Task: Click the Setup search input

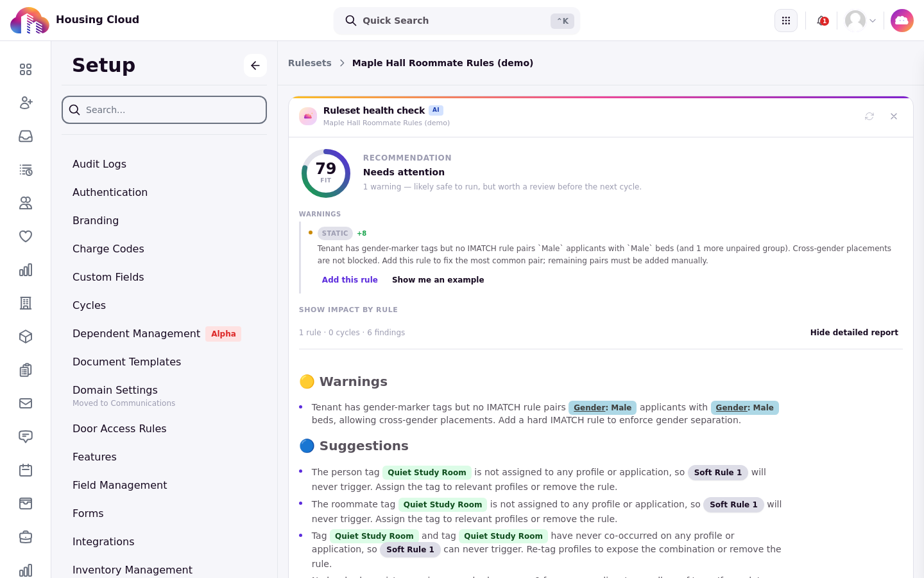Action: [164, 110]
